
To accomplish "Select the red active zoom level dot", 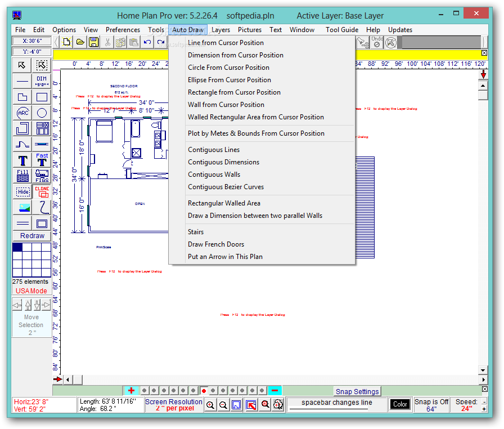I will 204,391.
